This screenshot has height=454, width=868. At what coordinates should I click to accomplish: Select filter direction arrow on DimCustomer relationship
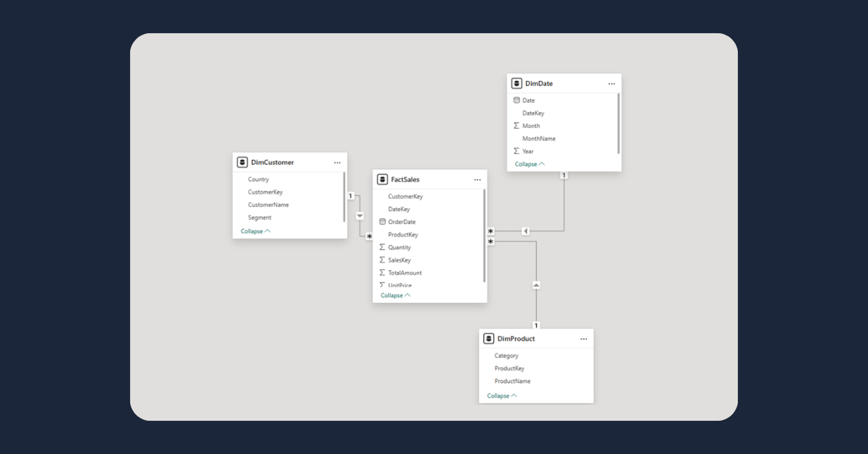(x=359, y=215)
